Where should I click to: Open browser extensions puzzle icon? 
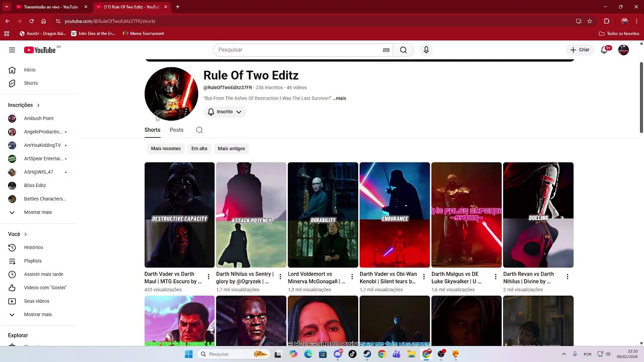[606, 21]
